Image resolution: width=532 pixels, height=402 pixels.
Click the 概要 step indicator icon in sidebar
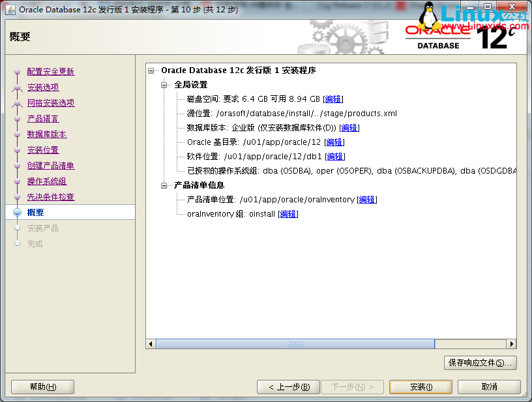tap(16, 212)
